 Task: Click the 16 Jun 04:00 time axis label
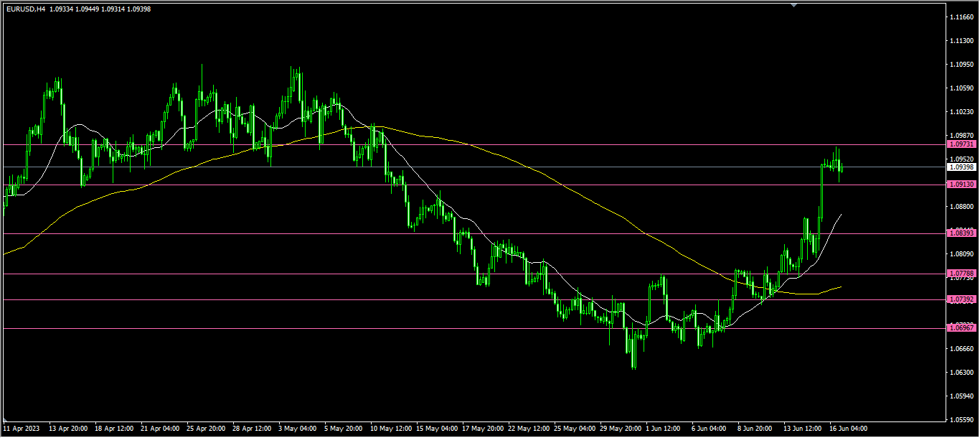[x=849, y=429]
